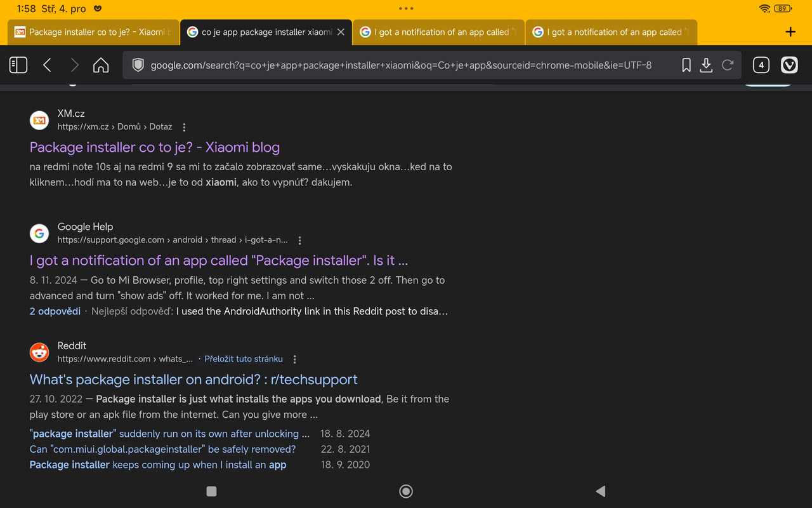
Task: Click the '18. 8. 2024' date text
Action: tap(345, 434)
